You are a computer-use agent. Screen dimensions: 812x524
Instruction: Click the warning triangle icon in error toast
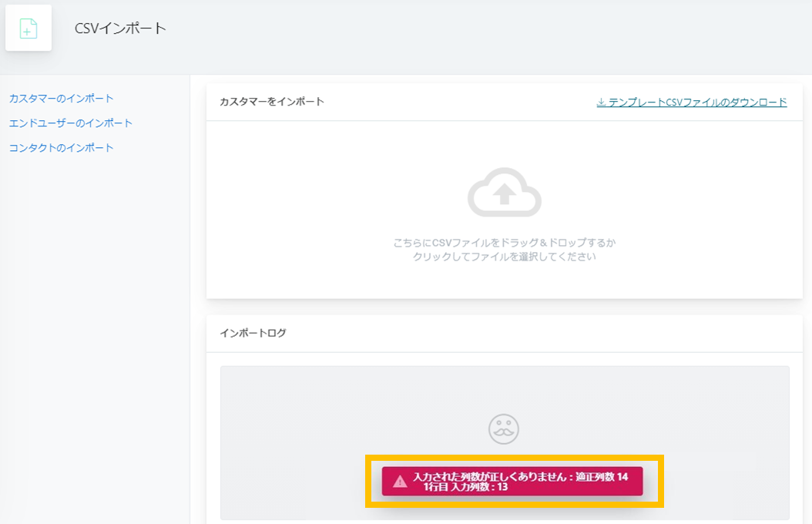(400, 482)
